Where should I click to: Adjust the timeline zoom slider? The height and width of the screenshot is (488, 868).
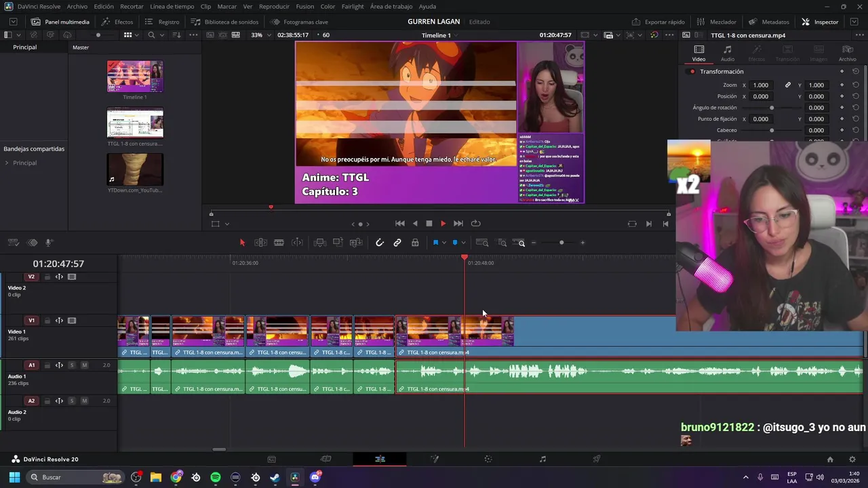pos(561,243)
